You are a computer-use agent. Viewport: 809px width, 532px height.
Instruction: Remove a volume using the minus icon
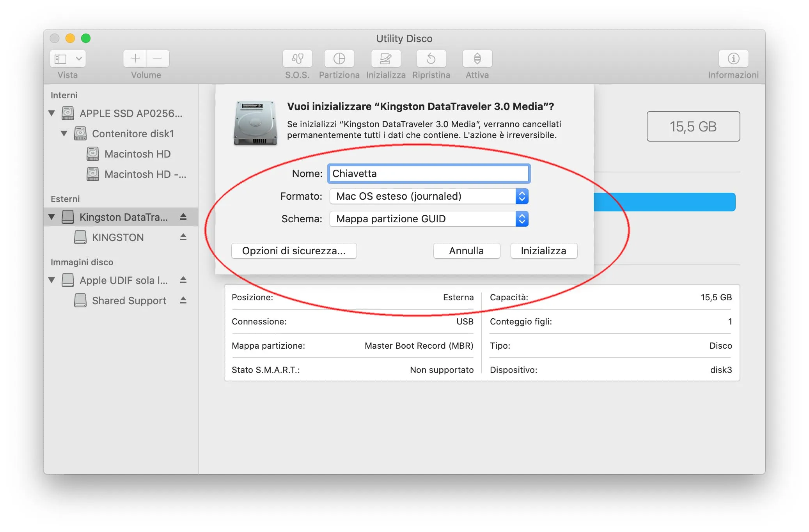point(158,58)
